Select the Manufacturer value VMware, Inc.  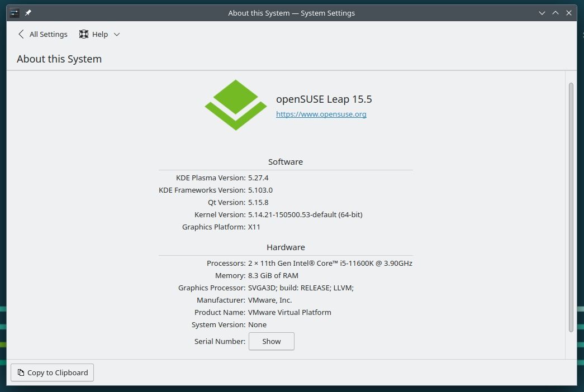pos(270,300)
